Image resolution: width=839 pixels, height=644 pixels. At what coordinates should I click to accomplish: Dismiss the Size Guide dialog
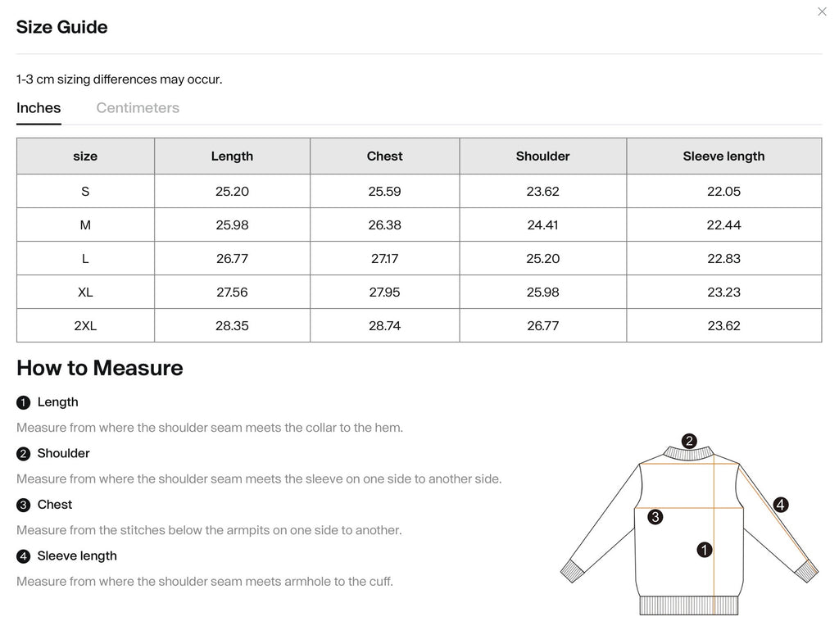click(x=822, y=11)
